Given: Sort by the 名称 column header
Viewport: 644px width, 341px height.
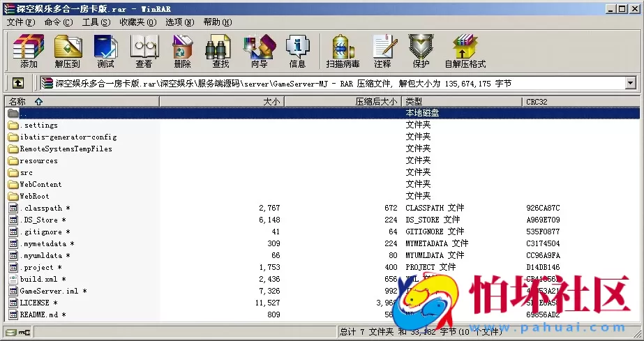Looking at the screenshot, I should click(x=82, y=101).
